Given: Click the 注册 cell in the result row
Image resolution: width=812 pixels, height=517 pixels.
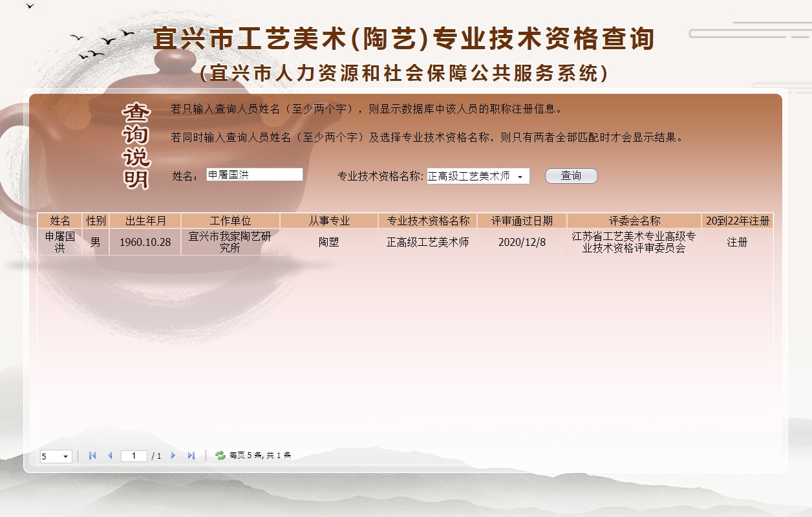Looking at the screenshot, I should 737,242.
